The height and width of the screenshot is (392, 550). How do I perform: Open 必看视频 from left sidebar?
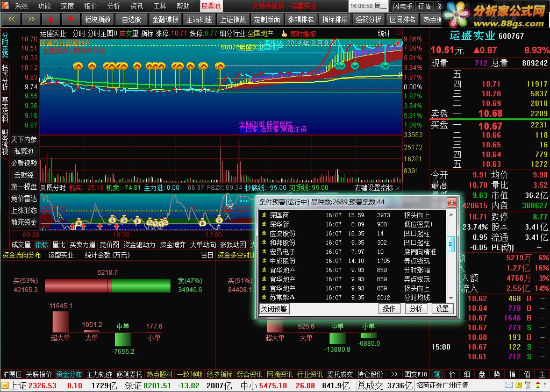pos(24,163)
